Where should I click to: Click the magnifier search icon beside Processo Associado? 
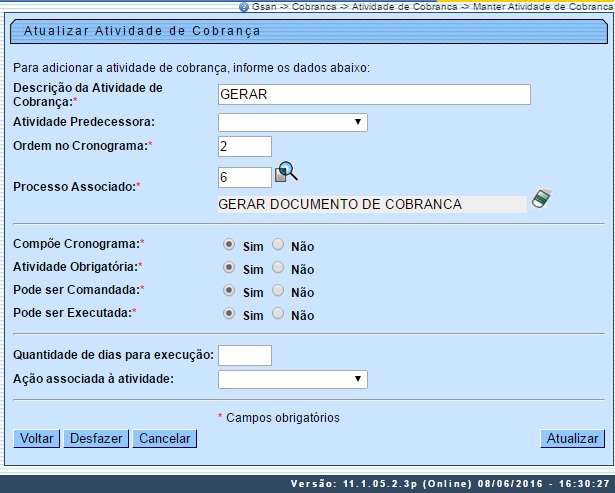[x=287, y=172]
